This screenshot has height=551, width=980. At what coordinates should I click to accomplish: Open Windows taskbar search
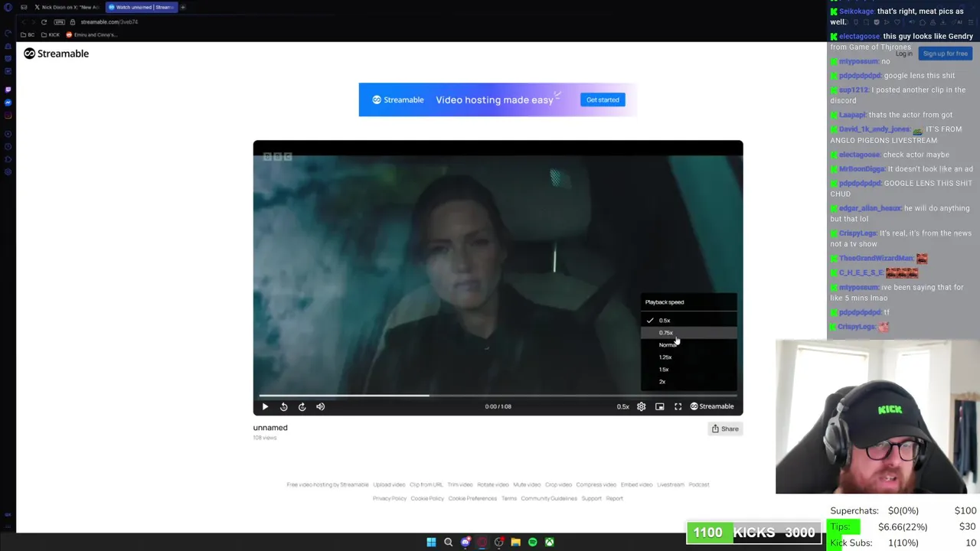[x=448, y=542]
